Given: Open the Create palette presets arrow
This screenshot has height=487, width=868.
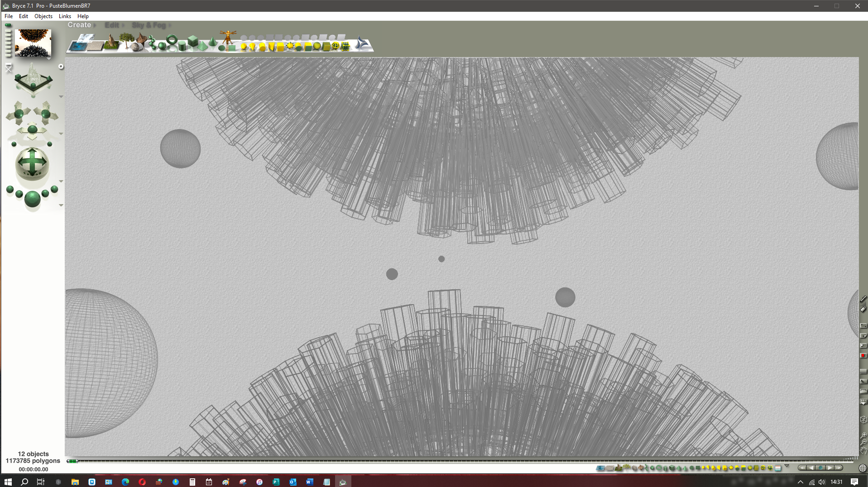Looking at the screenshot, I should point(95,25).
